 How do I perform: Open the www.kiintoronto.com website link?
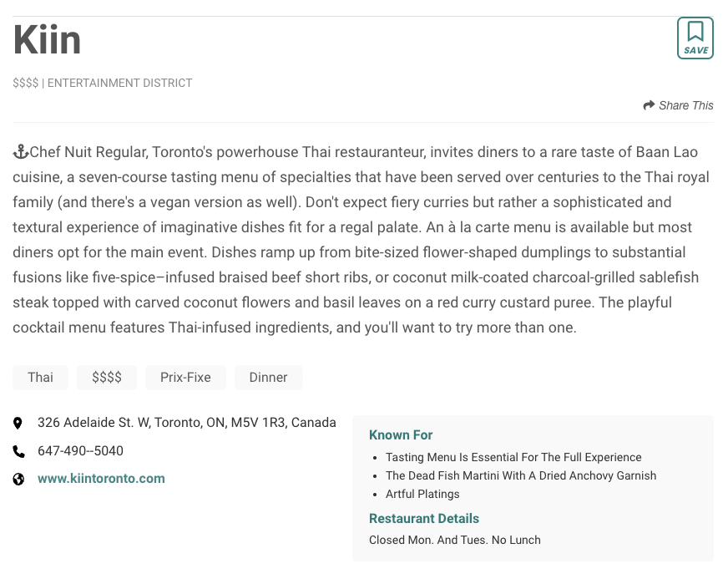point(101,479)
